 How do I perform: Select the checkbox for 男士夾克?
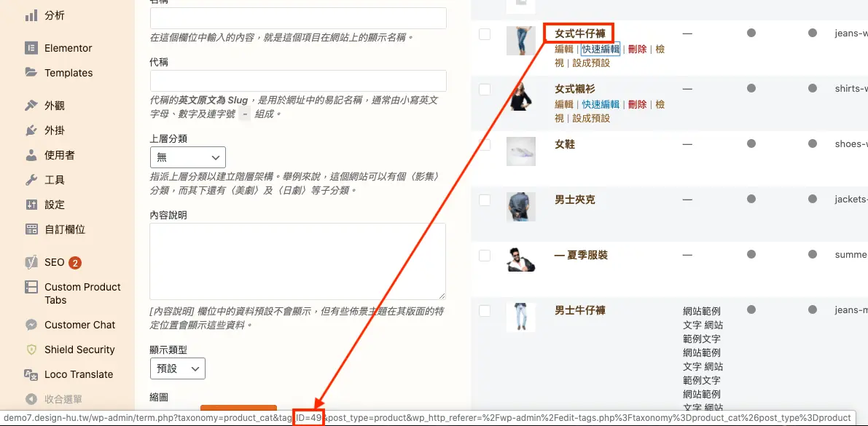tap(485, 200)
